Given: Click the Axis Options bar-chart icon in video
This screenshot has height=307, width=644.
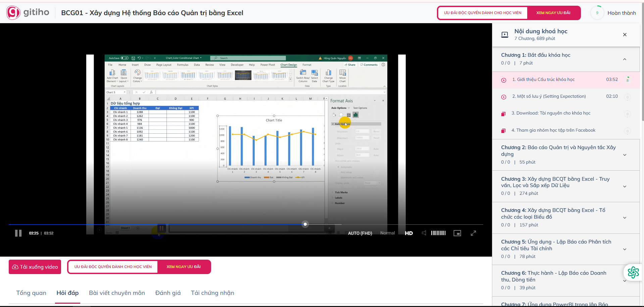Looking at the screenshot, I should click(355, 115).
